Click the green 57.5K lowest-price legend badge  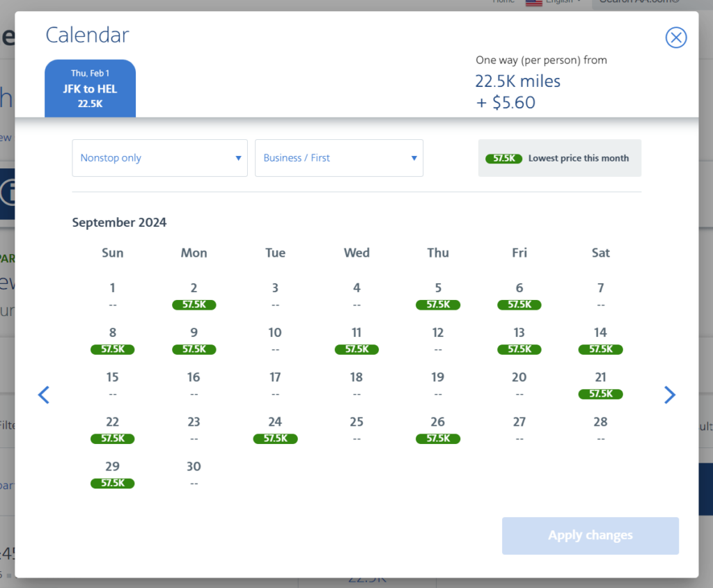click(503, 158)
